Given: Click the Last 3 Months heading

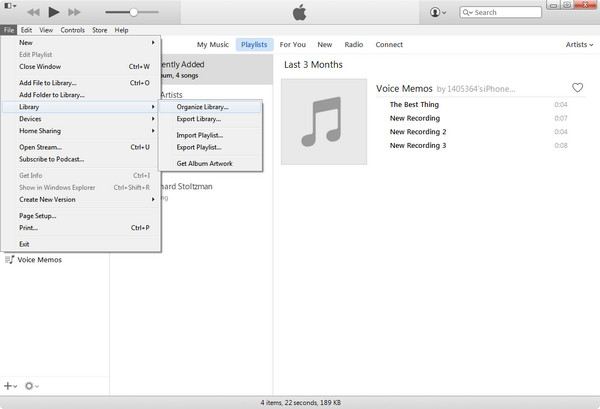Looking at the screenshot, I should coord(313,65).
